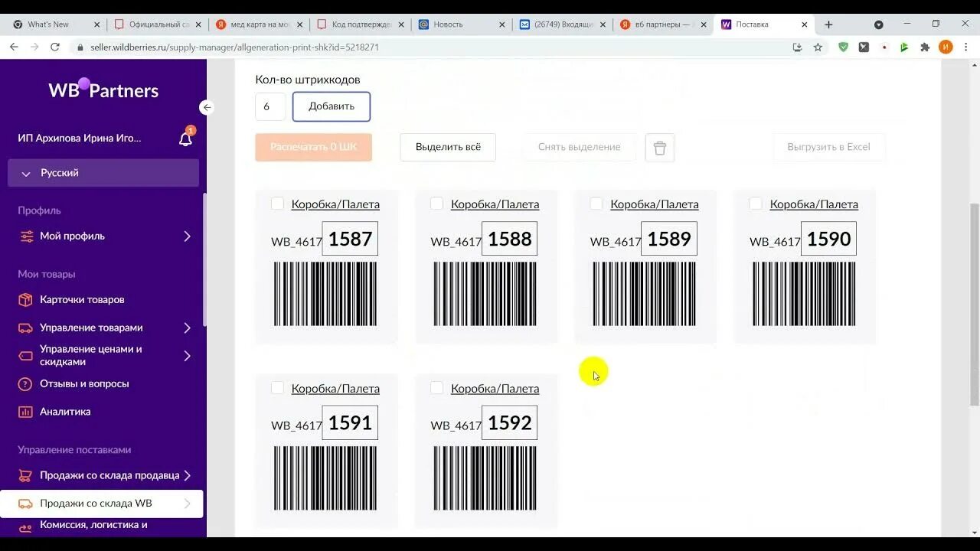Click the Продажи со склада продавца cart icon
Image resolution: width=980 pixels, height=551 pixels.
[26, 475]
